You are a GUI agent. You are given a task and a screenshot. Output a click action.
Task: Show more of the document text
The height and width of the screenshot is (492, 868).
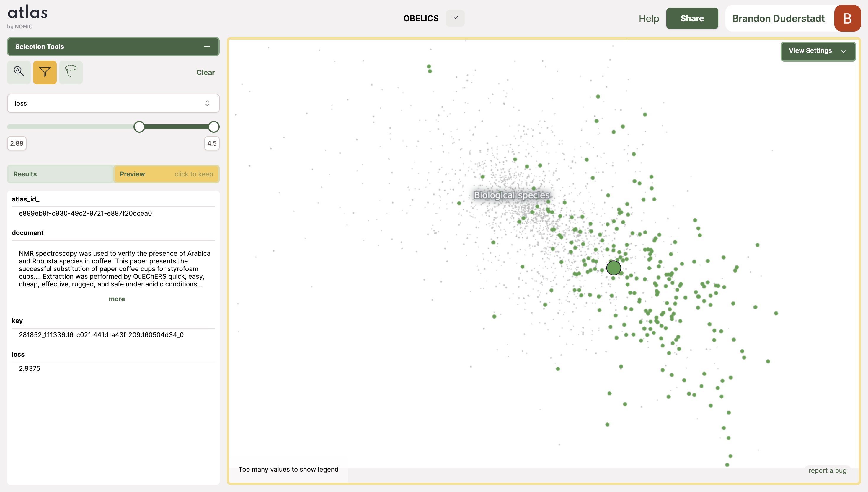pos(117,299)
